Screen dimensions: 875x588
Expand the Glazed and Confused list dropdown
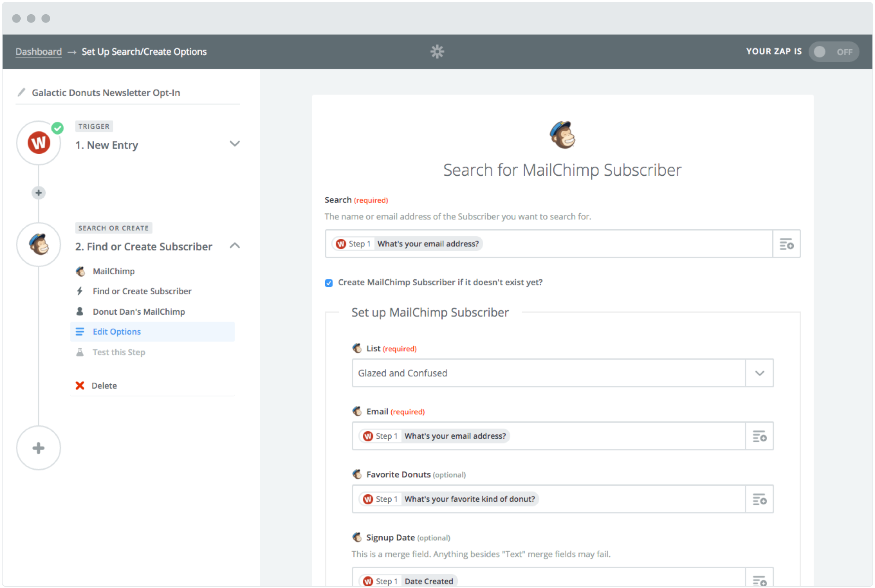click(760, 373)
